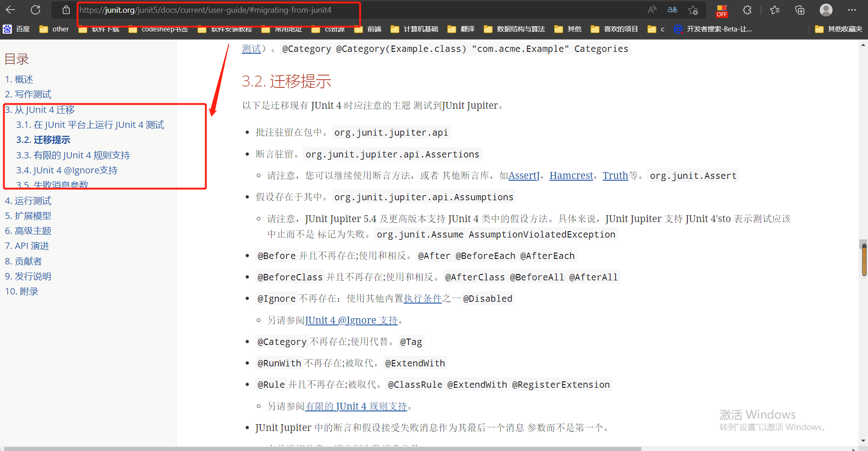Open the 百度 bookmark
868x451 pixels.
pyautogui.click(x=17, y=29)
